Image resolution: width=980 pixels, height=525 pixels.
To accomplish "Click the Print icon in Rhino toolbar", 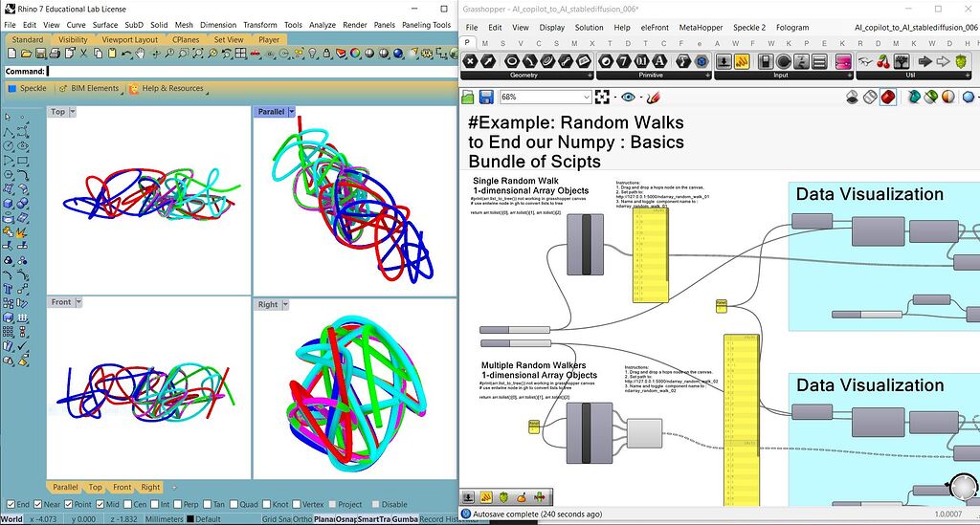I will pyautogui.click(x=55, y=54).
